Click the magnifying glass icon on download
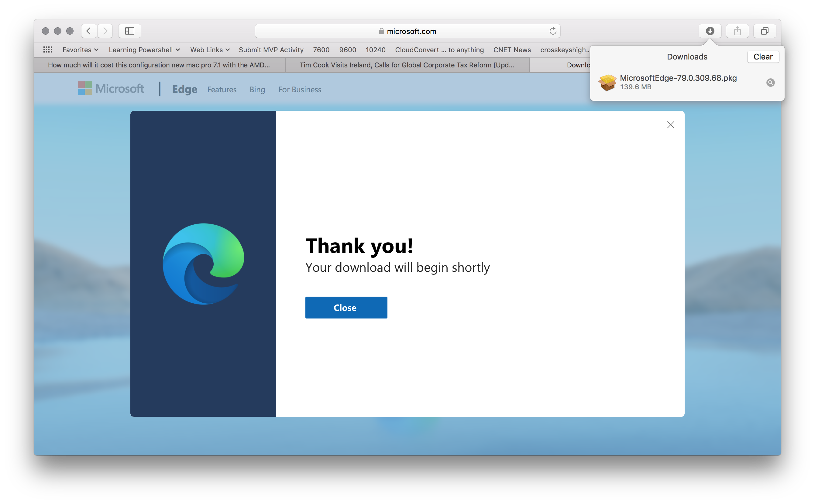The height and width of the screenshot is (504, 815). [x=771, y=83]
